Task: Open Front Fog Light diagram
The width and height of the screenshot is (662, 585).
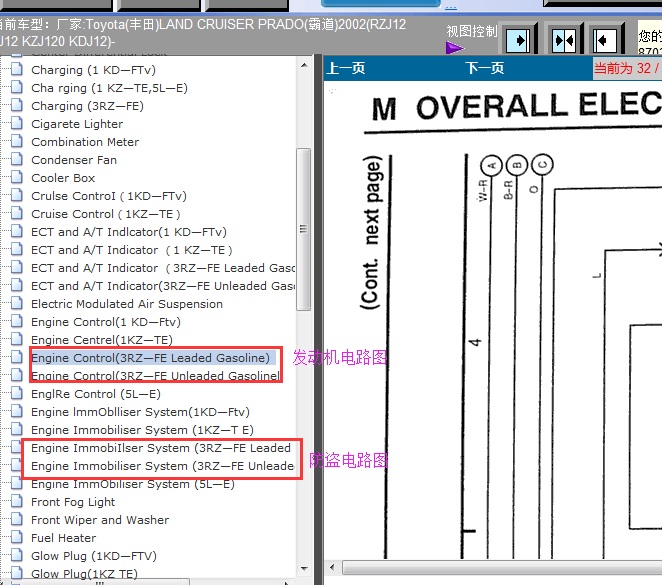Action: [x=73, y=502]
